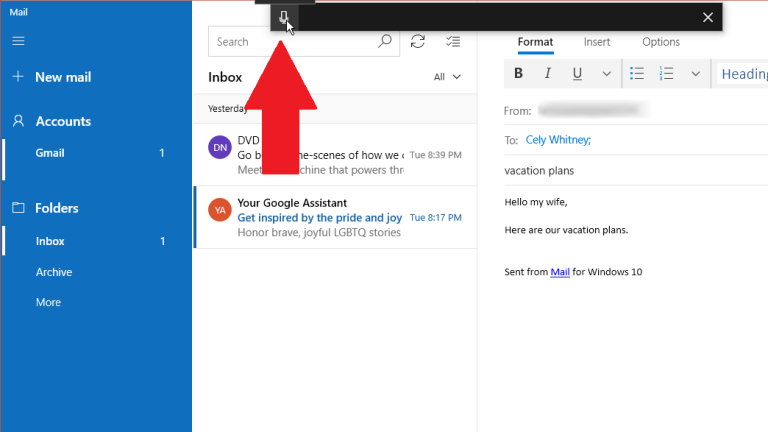The height and width of the screenshot is (432, 768).
Task: Click the Mail app title
Action: click(x=19, y=12)
